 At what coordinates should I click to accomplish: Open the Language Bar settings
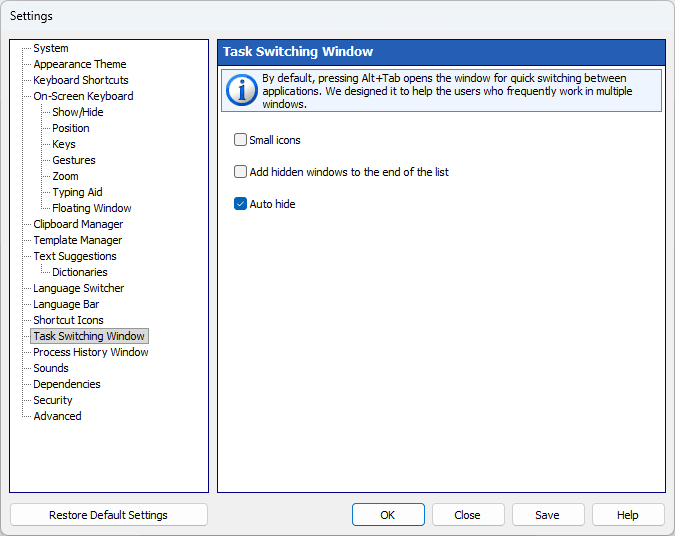point(66,304)
